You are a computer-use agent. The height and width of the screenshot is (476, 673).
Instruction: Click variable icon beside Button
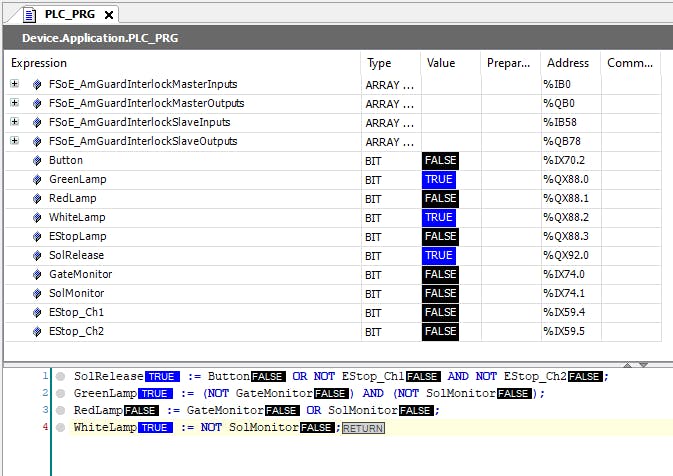click(37, 160)
